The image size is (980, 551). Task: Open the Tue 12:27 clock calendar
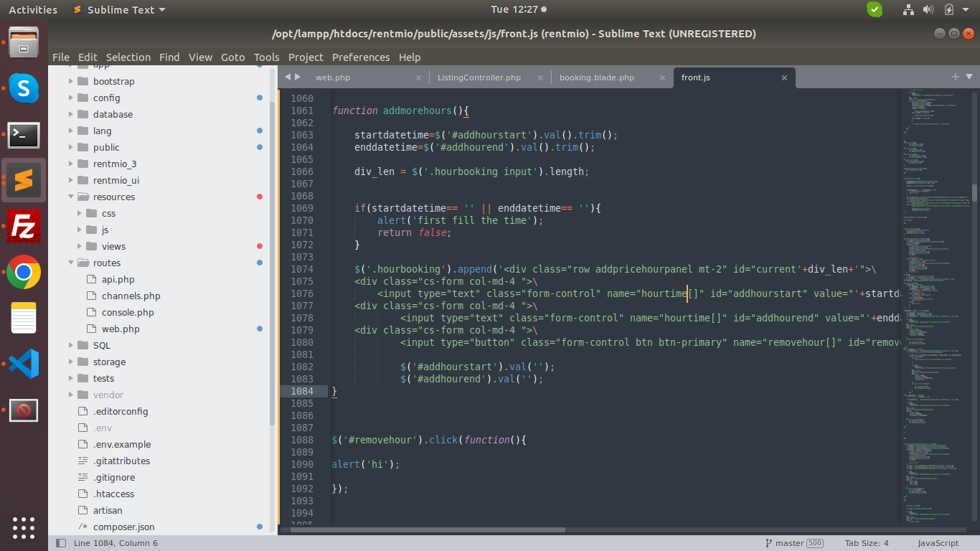[518, 9]
